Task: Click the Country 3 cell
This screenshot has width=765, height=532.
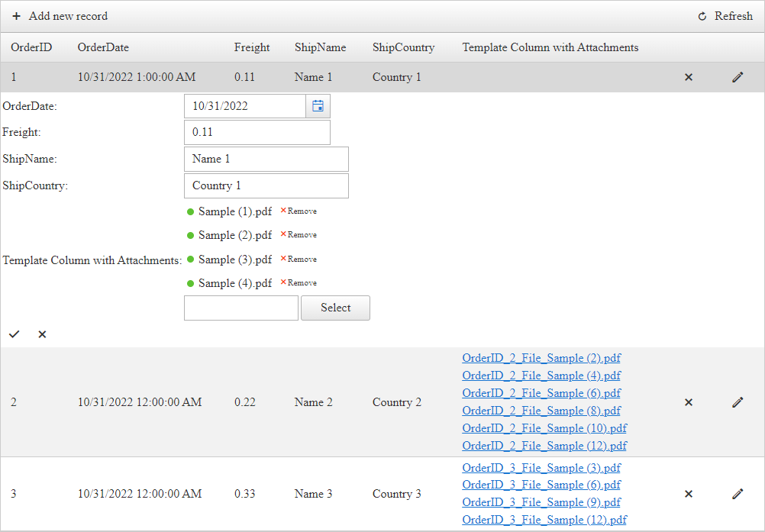Action: 397,494
